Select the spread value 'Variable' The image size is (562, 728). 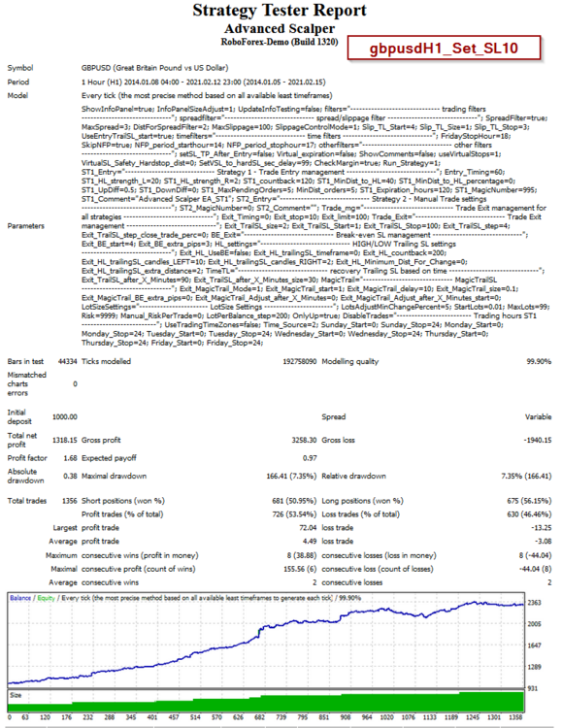[539, 417]
